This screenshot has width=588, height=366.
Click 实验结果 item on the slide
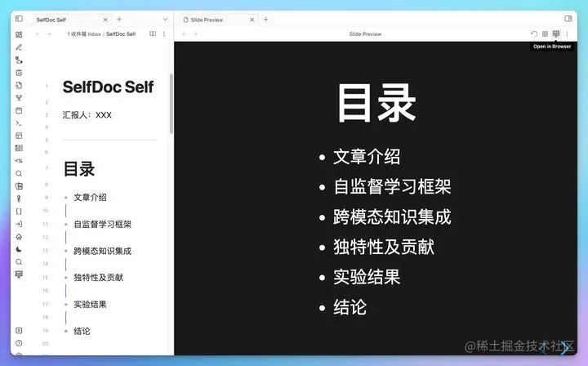pos(367,277)
